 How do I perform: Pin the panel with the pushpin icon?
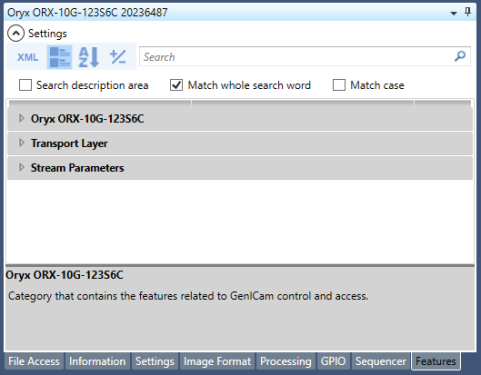pyautogui.click(x=468, y=13)
